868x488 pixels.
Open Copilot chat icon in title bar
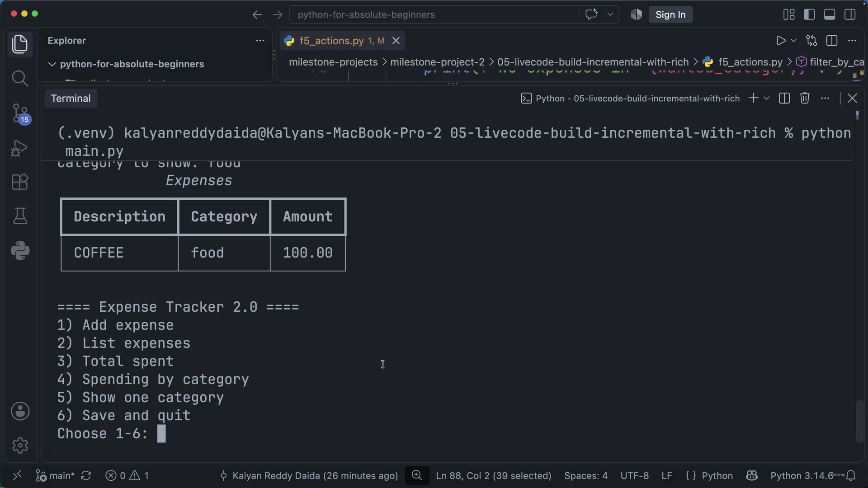pos(592,14)
